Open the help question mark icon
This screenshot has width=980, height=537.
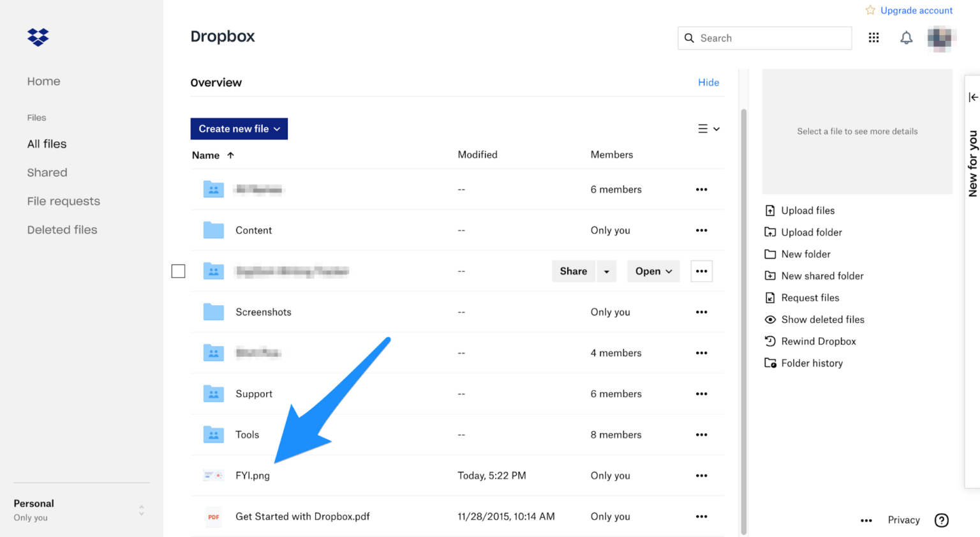click(x=941, y=520)
